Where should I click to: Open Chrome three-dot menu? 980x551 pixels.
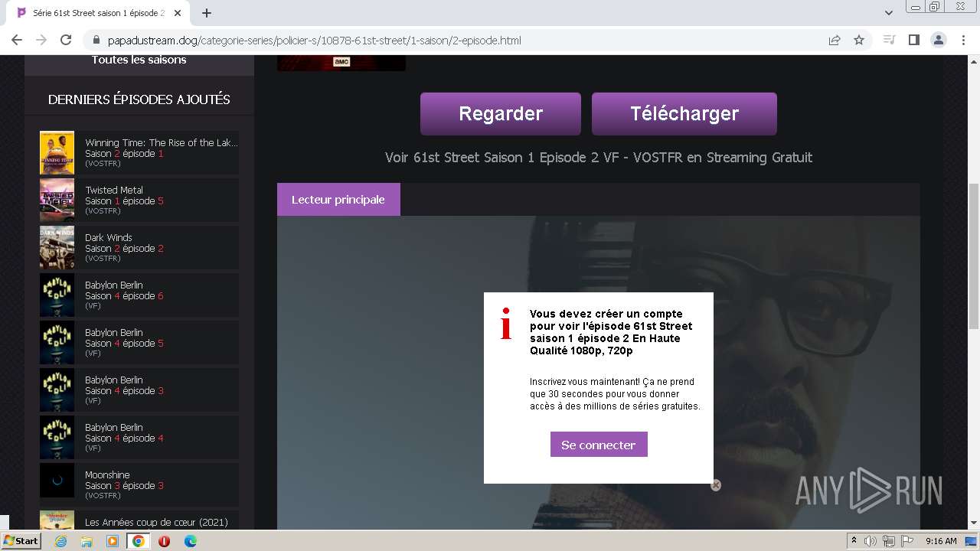tap(963, 40)
